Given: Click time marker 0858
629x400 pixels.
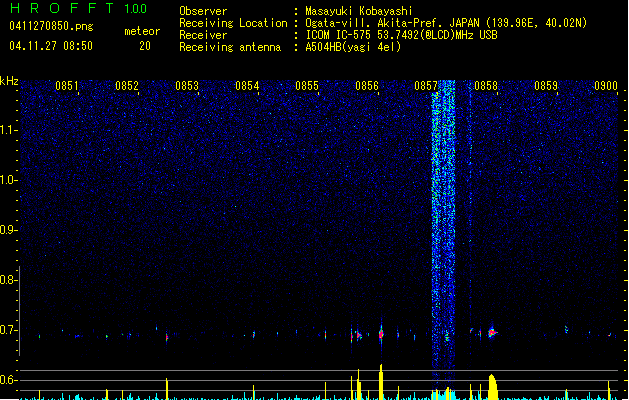Looking at the screenshot, I should pos(486,86).
